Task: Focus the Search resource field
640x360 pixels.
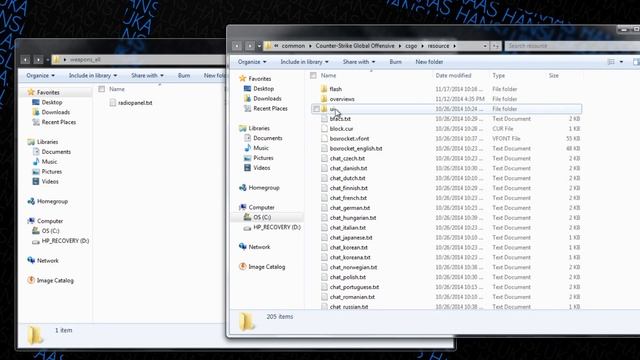Action: [x=572, y=46]
